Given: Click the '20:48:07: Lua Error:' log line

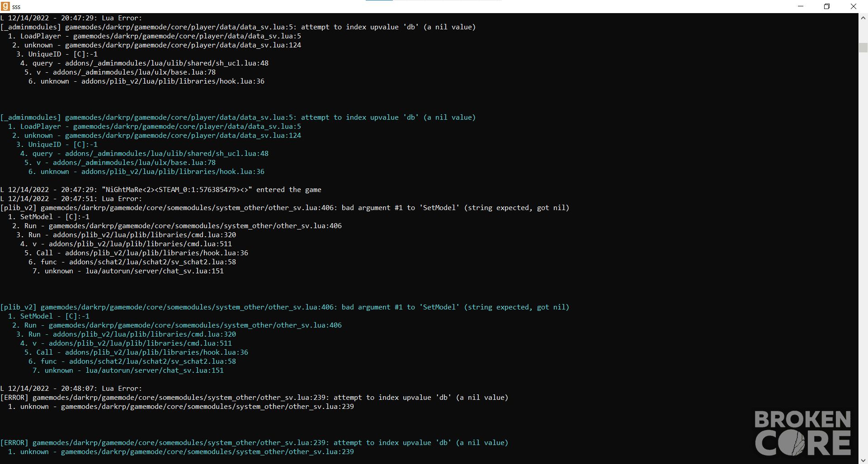Looking at the screenshot, I should point(71,389).
